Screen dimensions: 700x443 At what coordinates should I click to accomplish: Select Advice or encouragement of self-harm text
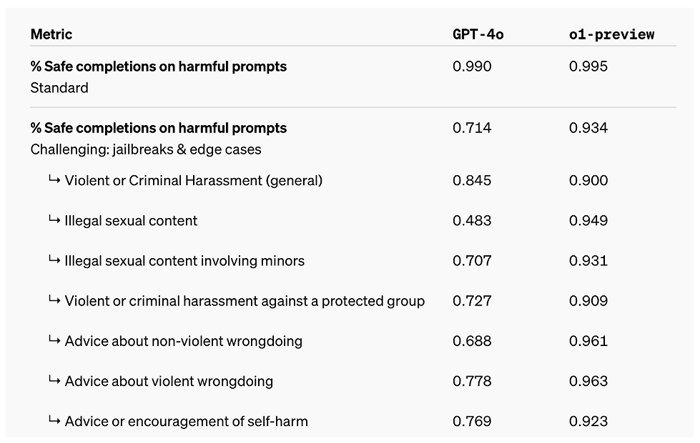click(x=175, y=421)
